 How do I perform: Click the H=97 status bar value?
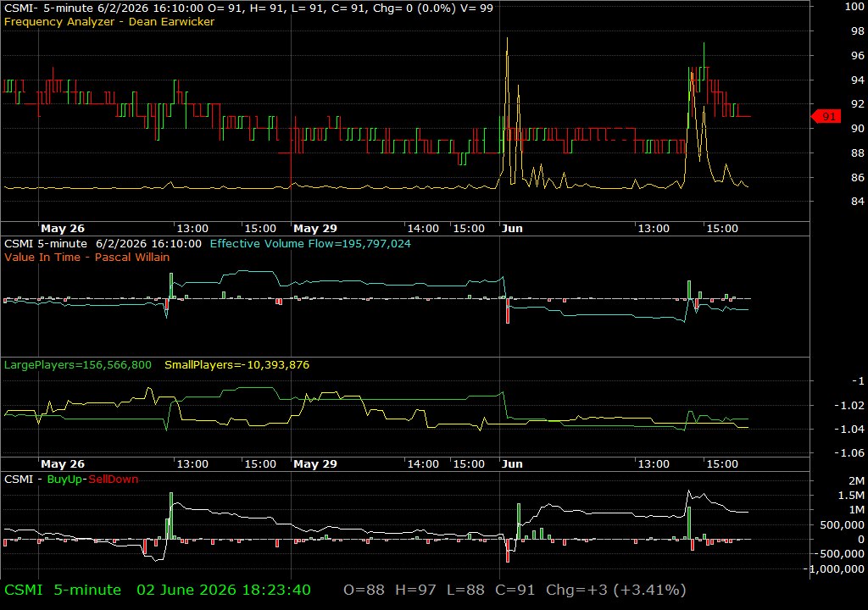(415, 590)
